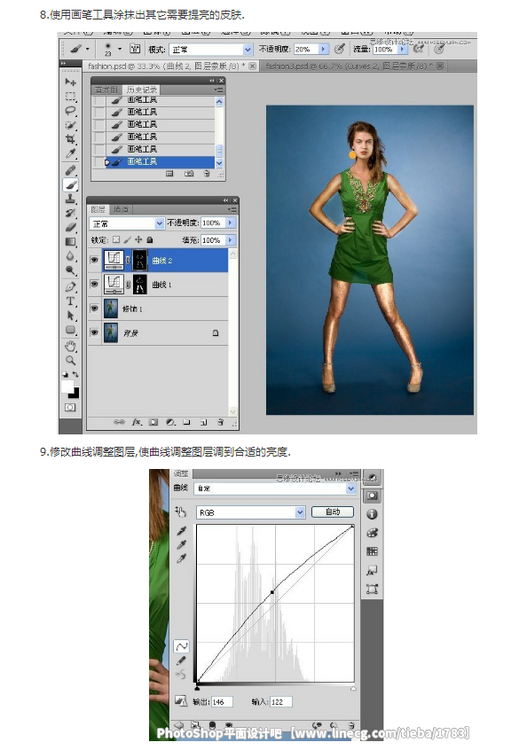
Task: Select the Eraser tool
Action: point(70,228)
